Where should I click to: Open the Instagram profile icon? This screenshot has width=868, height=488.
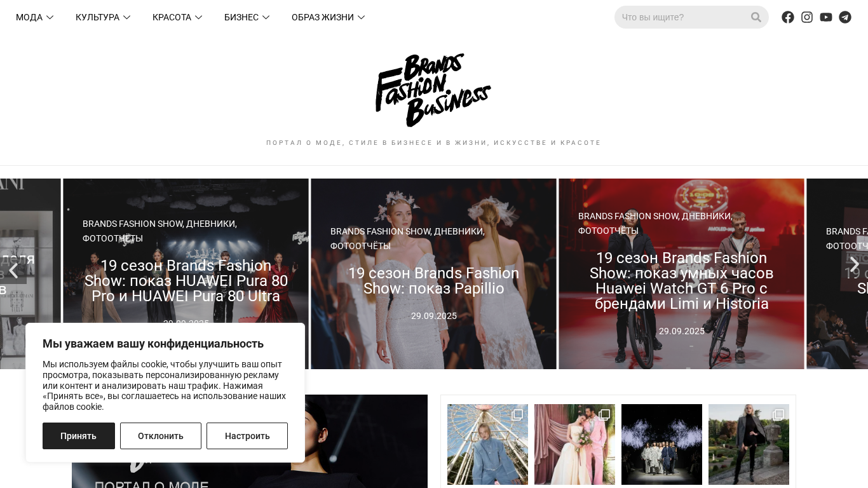pos(807,17)
